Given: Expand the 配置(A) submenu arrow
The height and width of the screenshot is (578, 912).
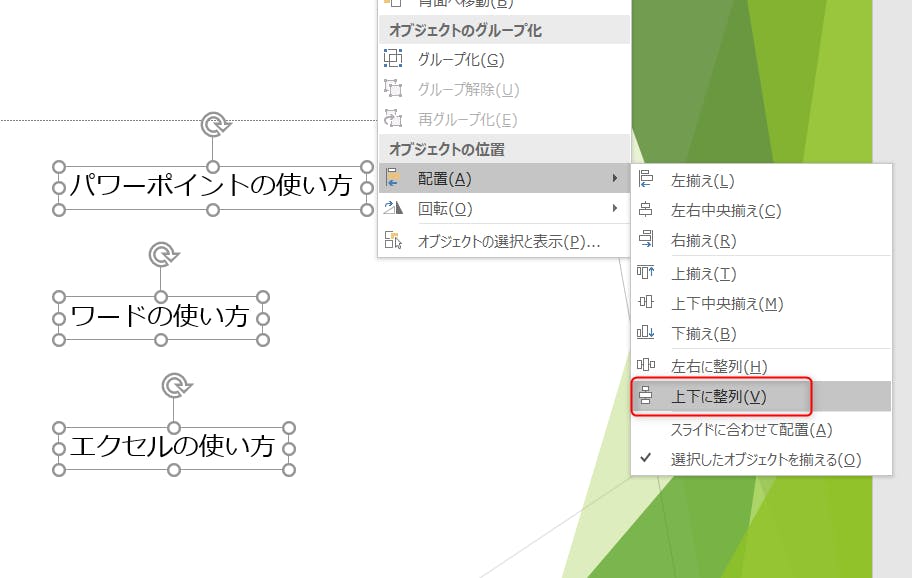Looking at the screenshot, I should [x=614, y=179].
